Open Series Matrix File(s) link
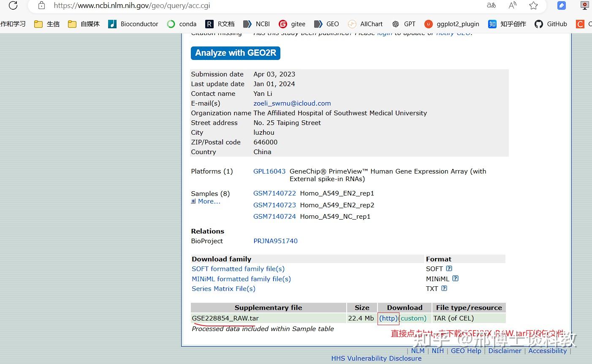 (x=223, y=289)
